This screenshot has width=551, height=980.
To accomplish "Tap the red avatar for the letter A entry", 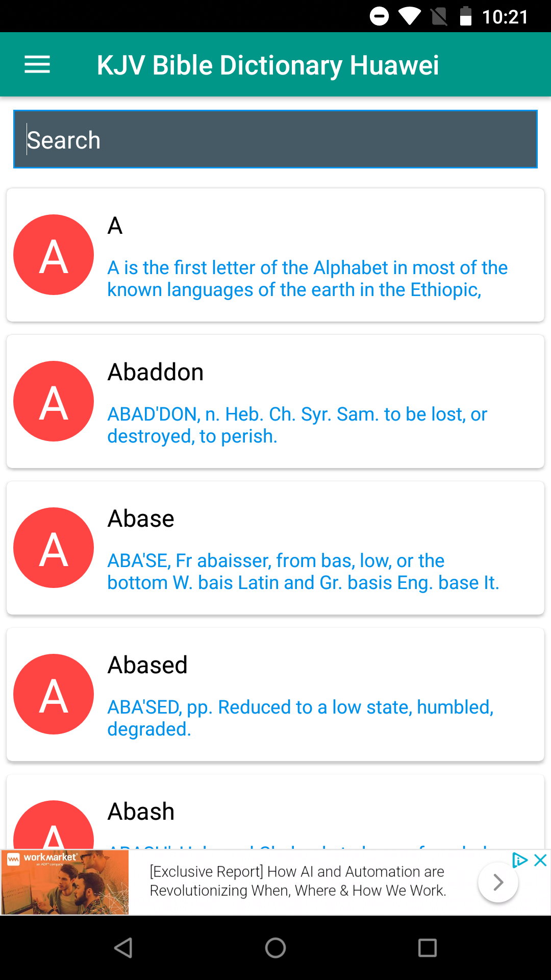I will click(x=54, y=255).
